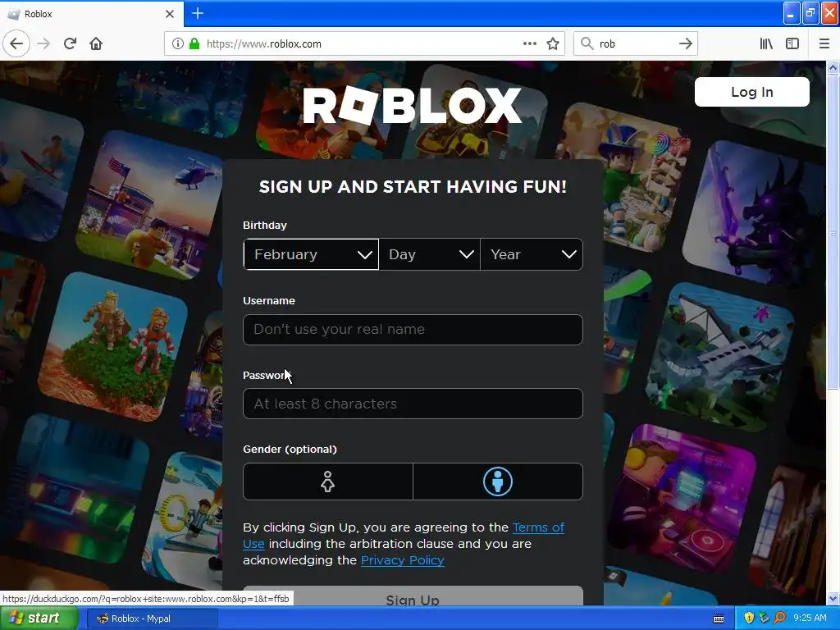Image resolution: width=840 pixels, height=630 pixels.
Task: Click the search magnifier icon
Action: tap(587, 43)
